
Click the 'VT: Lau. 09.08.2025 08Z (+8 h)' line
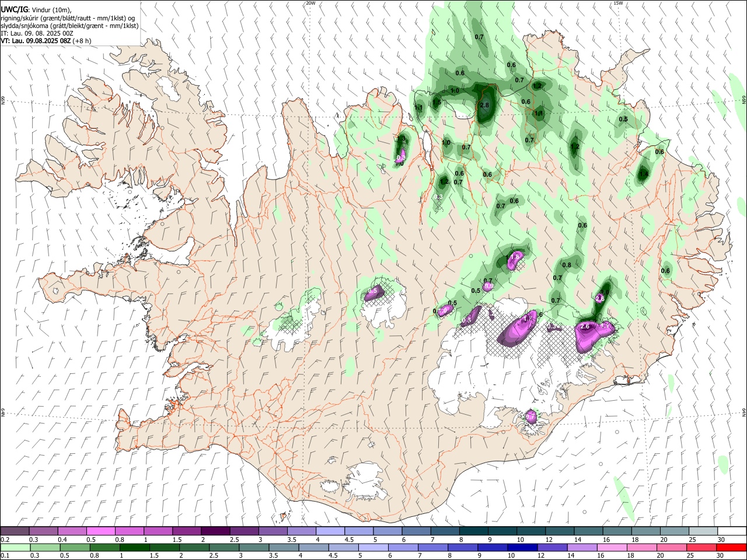click(46, 41)
